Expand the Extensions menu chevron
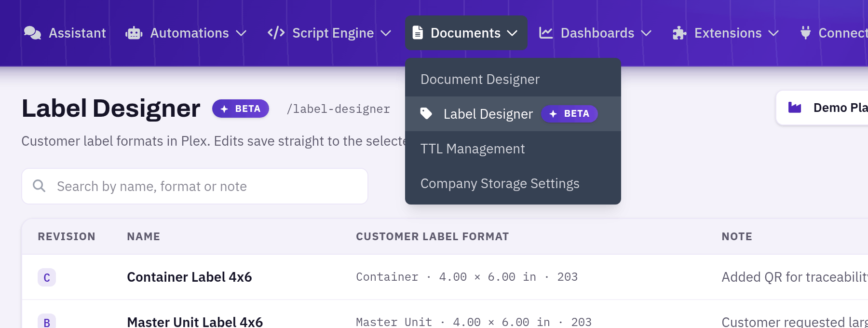This screenshot has height=328, width=868. [773, 33]
